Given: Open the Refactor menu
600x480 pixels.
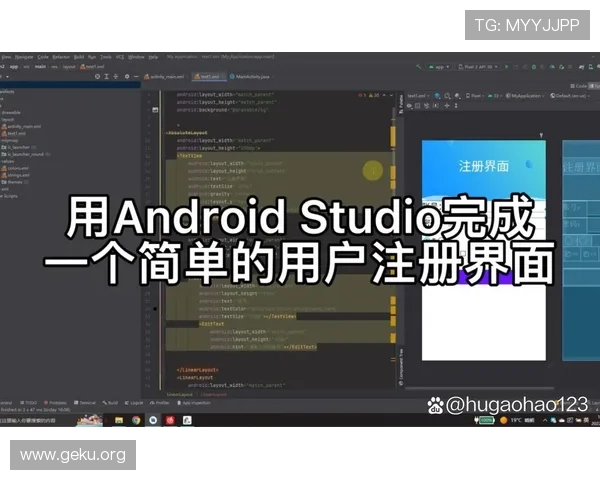Looking at the screenshot, I should coord(61,57).
